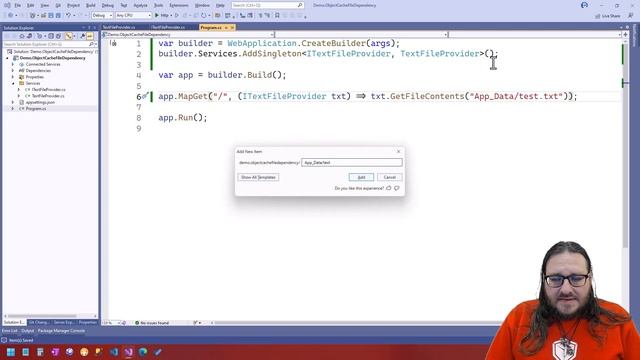Image resolution: width=640 pixels, height=360 pixels.
Task: Toggle the highlighted track-active-item icon in Solution Explorer
Action: click(x=69, y=36)
